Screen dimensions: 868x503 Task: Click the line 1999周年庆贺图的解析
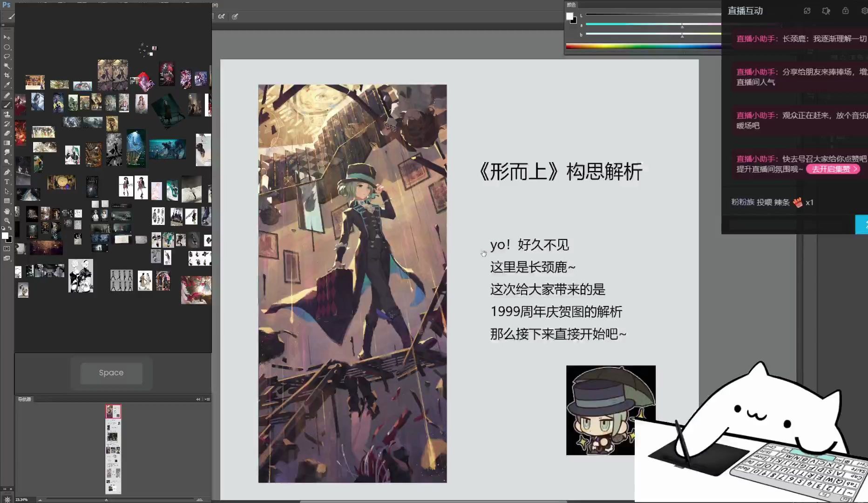556,312
